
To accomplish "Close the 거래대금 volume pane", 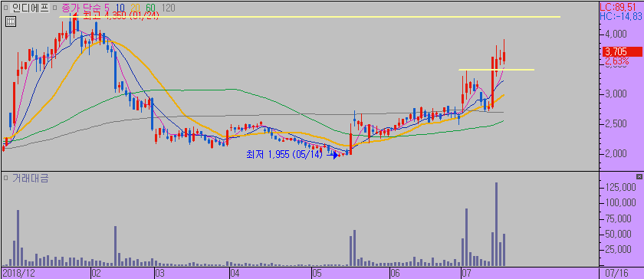I will click(x=639, y=177).
